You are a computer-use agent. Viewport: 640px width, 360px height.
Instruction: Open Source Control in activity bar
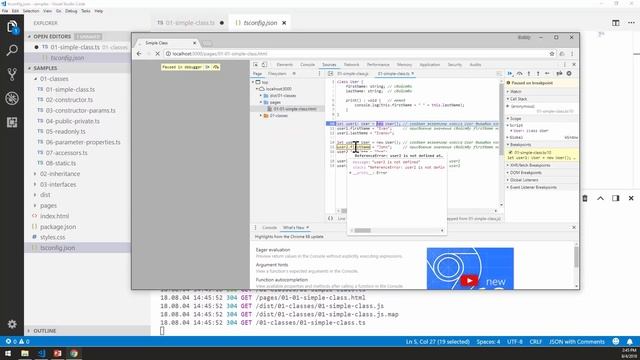pos(12,74)
